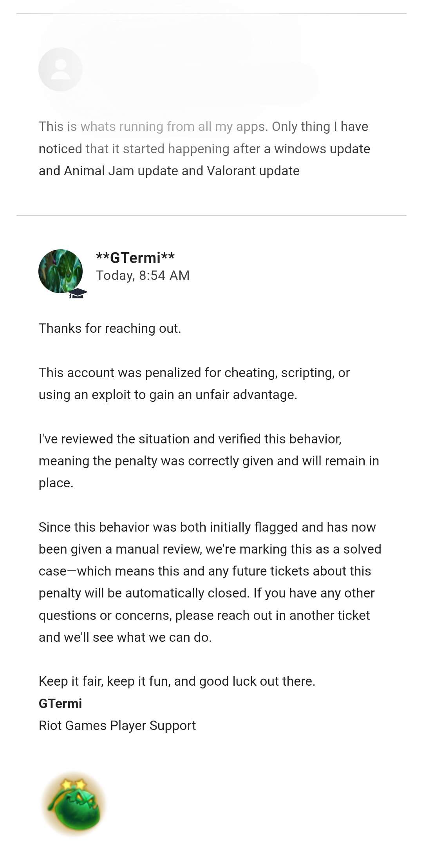
Task: Click the bold GTermi signature
Action: pyautogui.click(x=60, y=704)
